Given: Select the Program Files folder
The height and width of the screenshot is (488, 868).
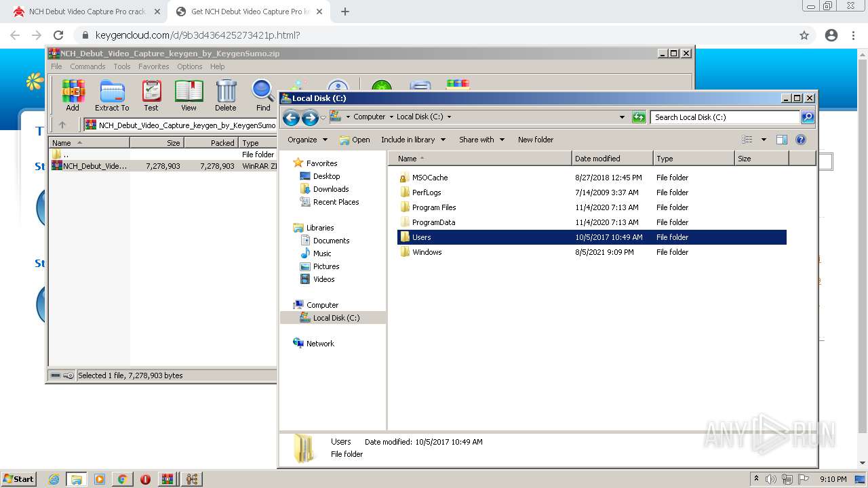Looking at the screenshot, I should point(591,207).
